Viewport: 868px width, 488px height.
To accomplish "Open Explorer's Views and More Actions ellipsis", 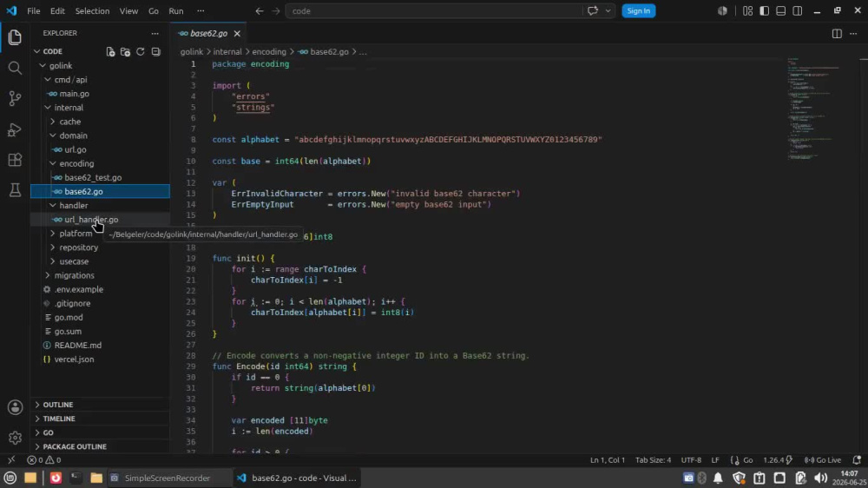I will tap(155, 33).
